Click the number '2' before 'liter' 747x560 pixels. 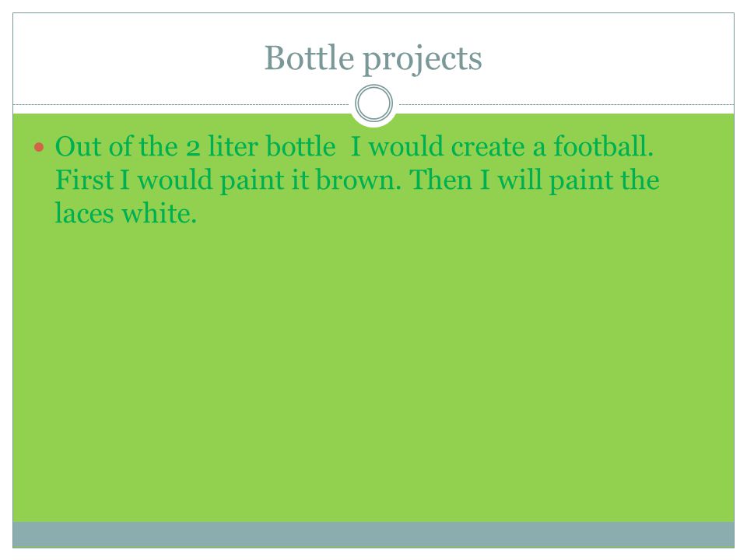(193, 148)
